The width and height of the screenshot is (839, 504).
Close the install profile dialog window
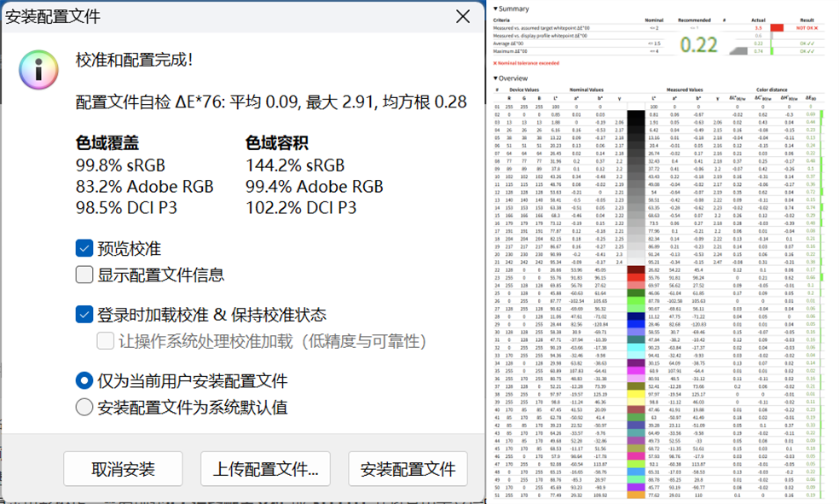pos(463,16)
